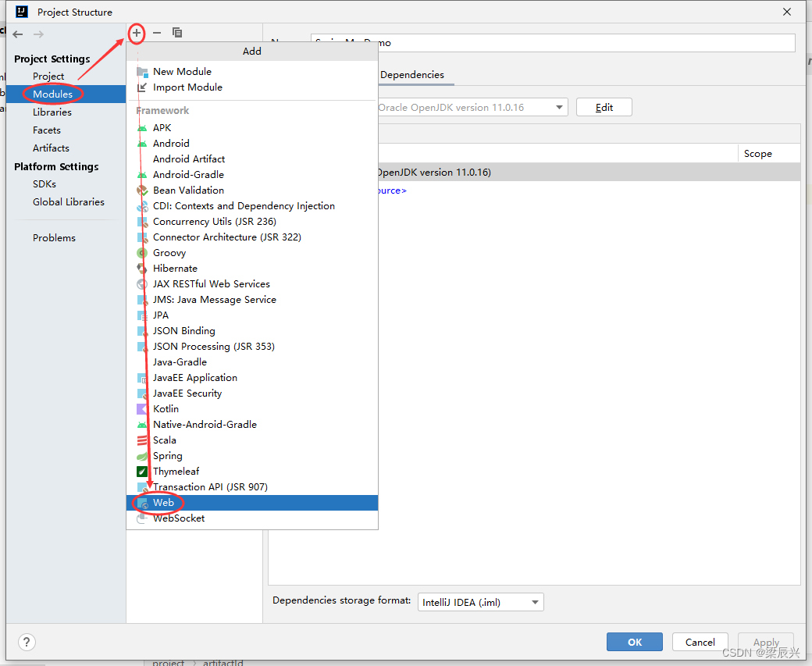
Task: Open the help question mark button
Action: pyautogui.click(x=27, y=642)
